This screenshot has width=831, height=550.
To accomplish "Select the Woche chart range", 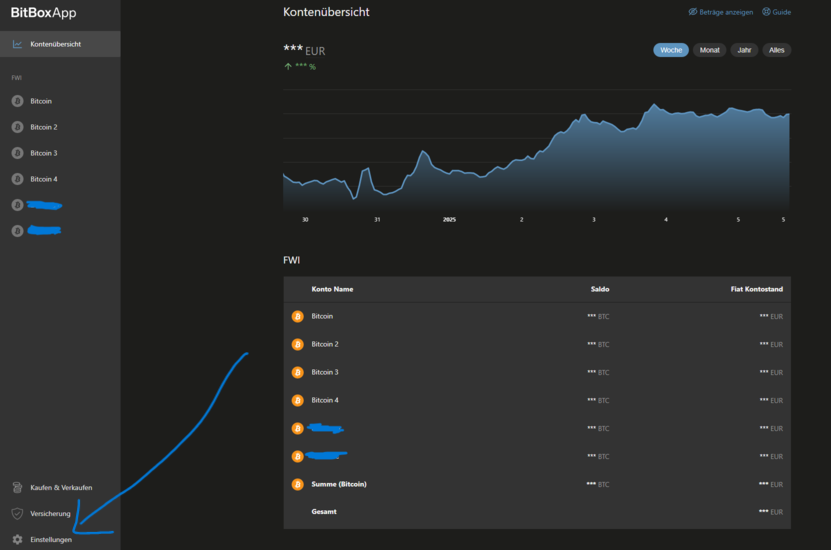I will click(671, 50).
